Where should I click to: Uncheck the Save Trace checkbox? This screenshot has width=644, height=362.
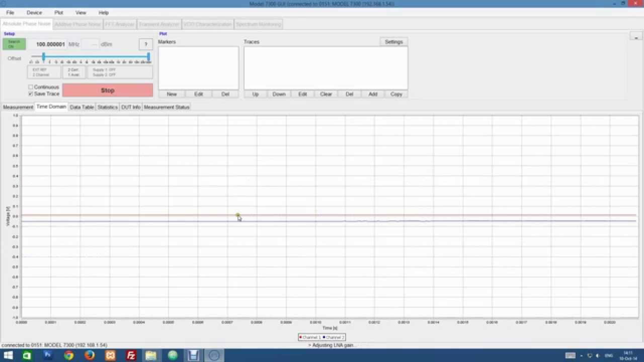pyautogui.click(x=31, y=94)
